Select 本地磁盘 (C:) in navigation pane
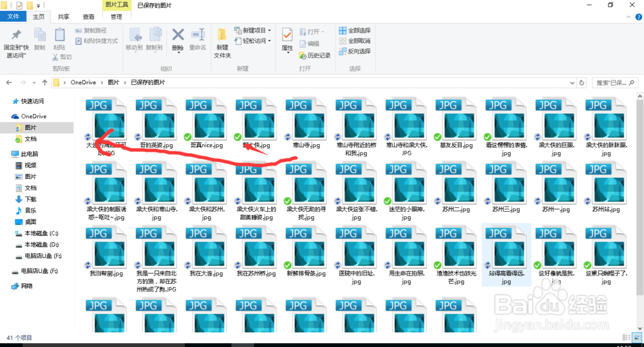644x347 pixels. [x=41, y=233]
